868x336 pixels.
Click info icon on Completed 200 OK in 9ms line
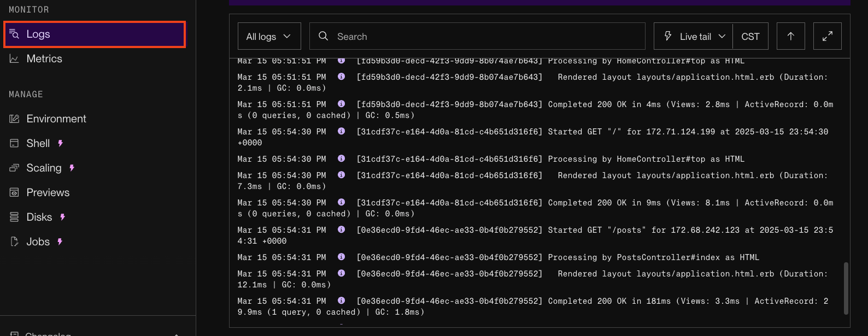(341, 202)
